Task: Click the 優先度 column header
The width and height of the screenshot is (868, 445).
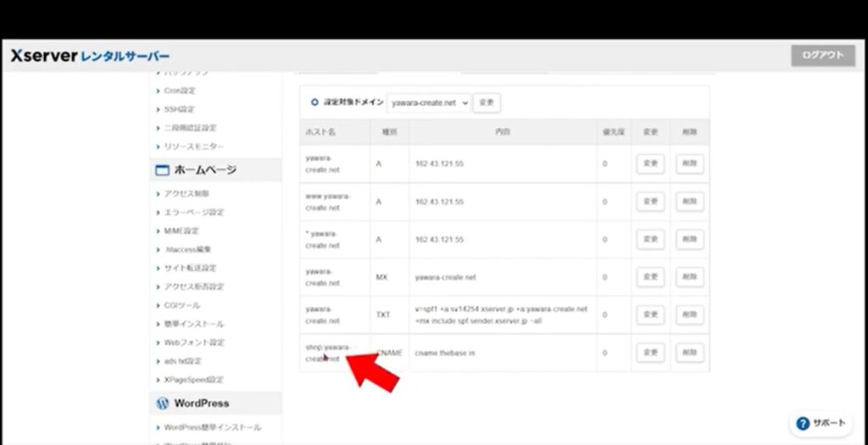Action: coord(614,132)
